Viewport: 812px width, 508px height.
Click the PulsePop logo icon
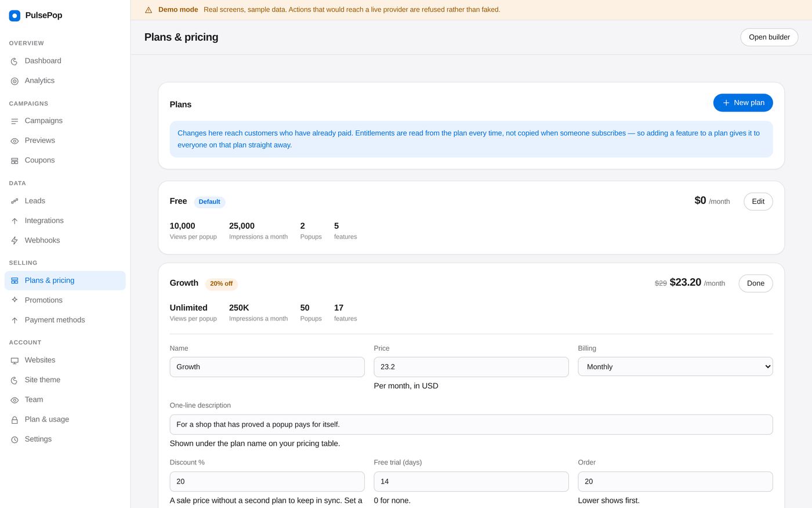tap(14, 16)
